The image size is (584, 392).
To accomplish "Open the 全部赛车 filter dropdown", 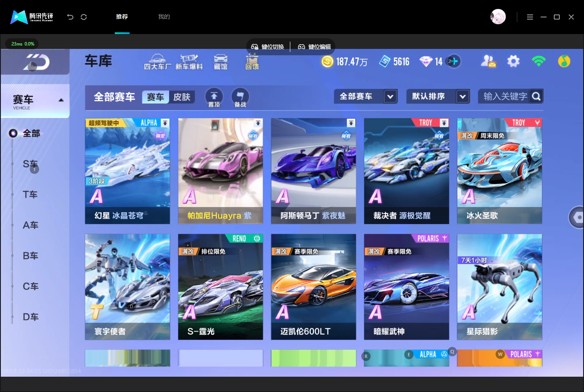I will [x=366, y=97].
